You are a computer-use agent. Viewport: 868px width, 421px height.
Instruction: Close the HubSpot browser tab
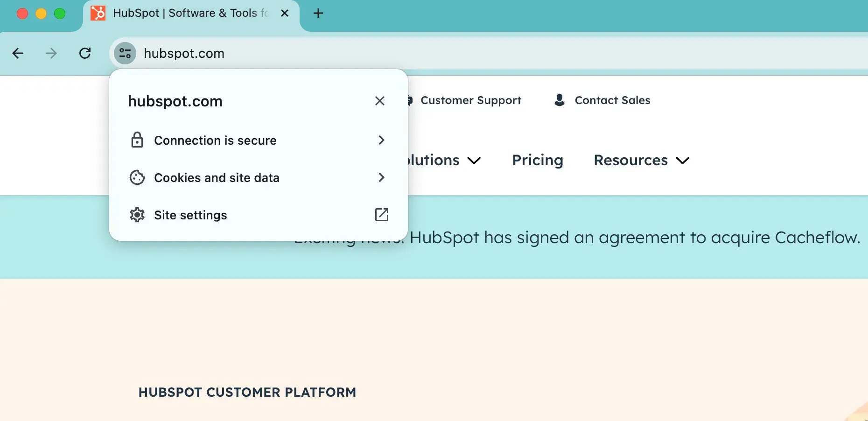285,13
